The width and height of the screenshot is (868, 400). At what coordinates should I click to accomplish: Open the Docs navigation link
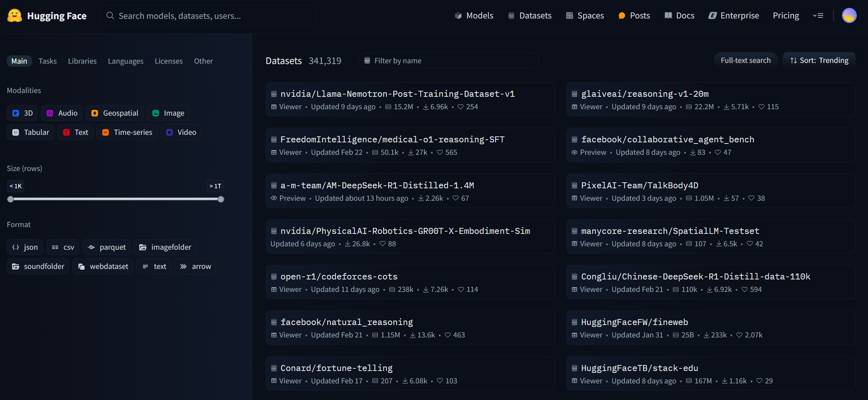680,15
